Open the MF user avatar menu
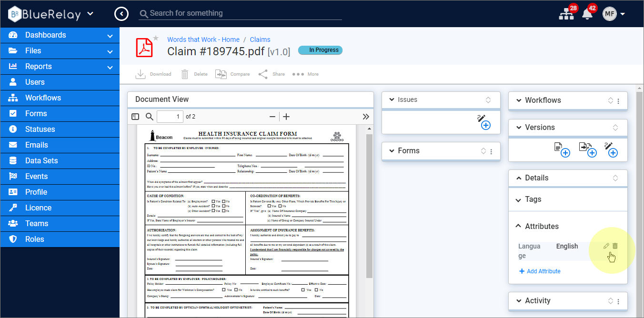This screenshot has height=318, width=644. (x=614, y=14)
